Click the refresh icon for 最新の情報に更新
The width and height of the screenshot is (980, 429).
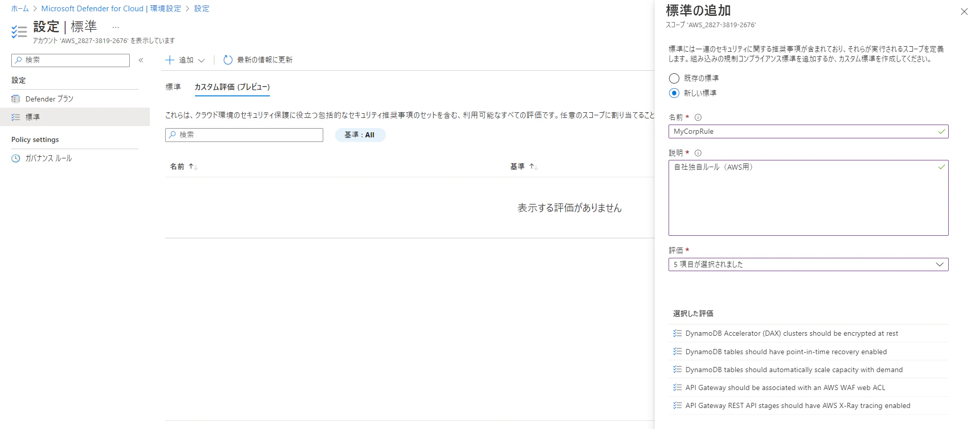coord(228,60)
